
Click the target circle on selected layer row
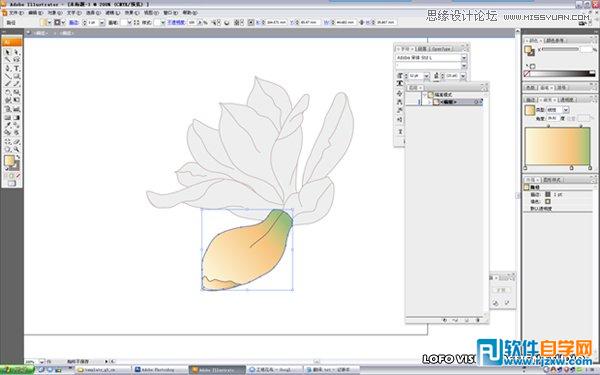pos(476,102)
